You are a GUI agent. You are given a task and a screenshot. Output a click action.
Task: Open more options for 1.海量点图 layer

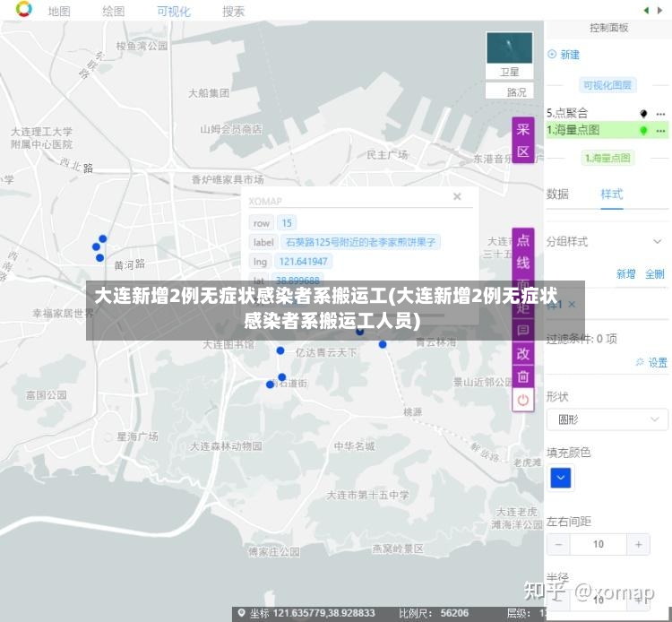660,130
